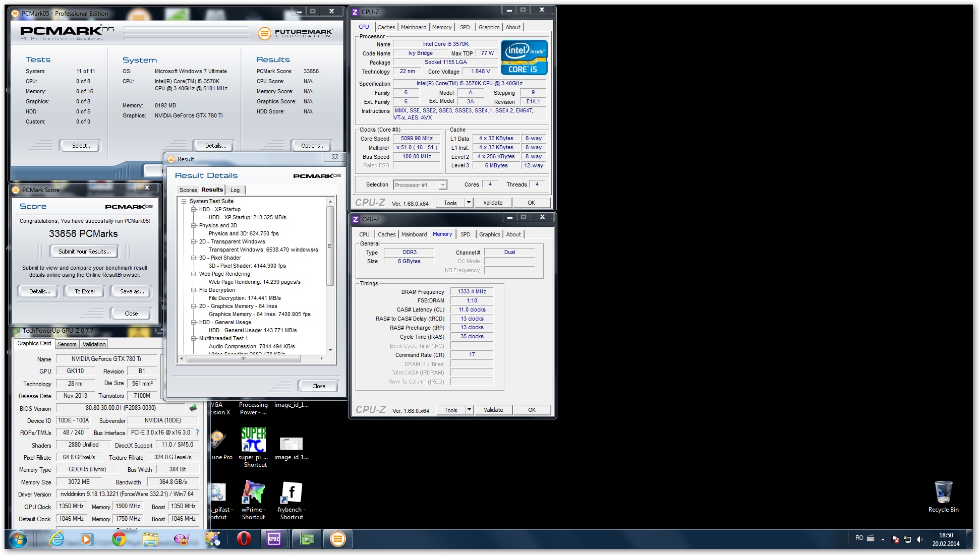
Task: Collapse 2D - Transparent Windows node
Action: [194, 241]
